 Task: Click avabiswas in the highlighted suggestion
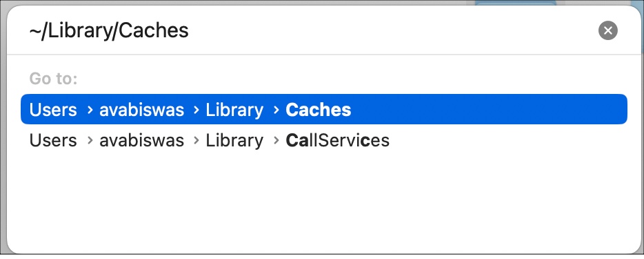point(142,110)
